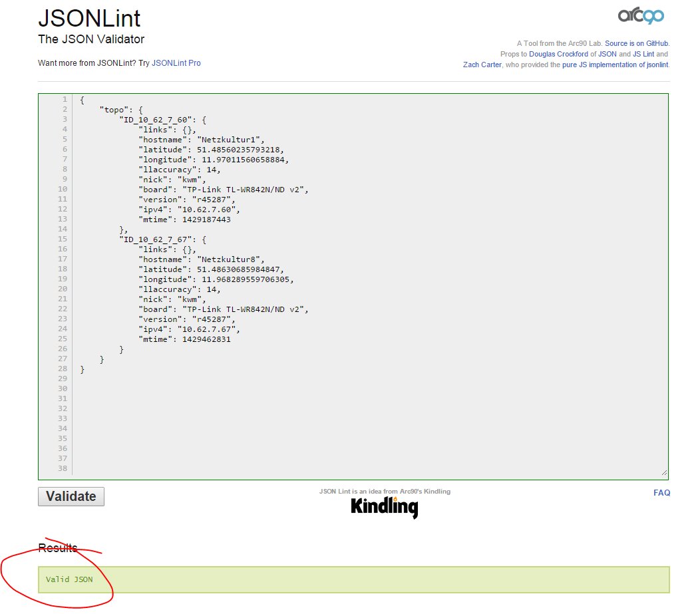Click the mtime 1429462831 value
The image size is (700, 614).
point(206,339)
